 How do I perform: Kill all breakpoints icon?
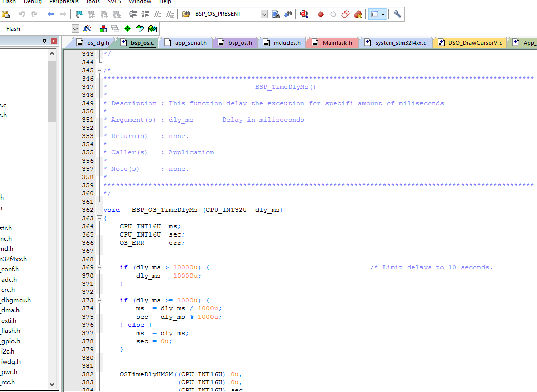point(358,14)
